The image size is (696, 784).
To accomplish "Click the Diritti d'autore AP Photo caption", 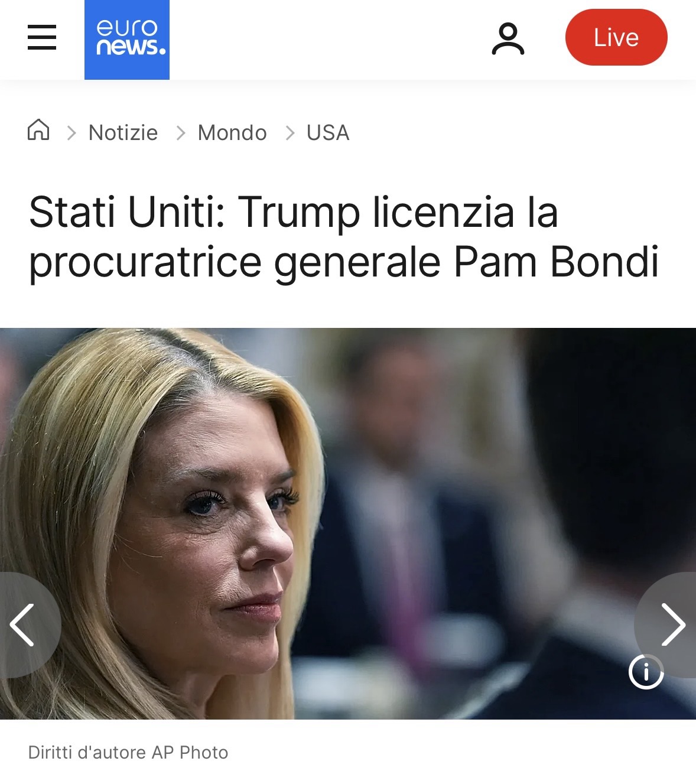I will (128, 752).
